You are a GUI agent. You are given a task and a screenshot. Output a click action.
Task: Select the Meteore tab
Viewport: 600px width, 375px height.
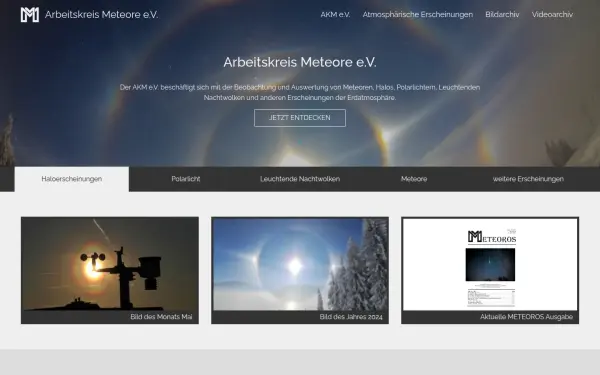[x=414, y=179]
